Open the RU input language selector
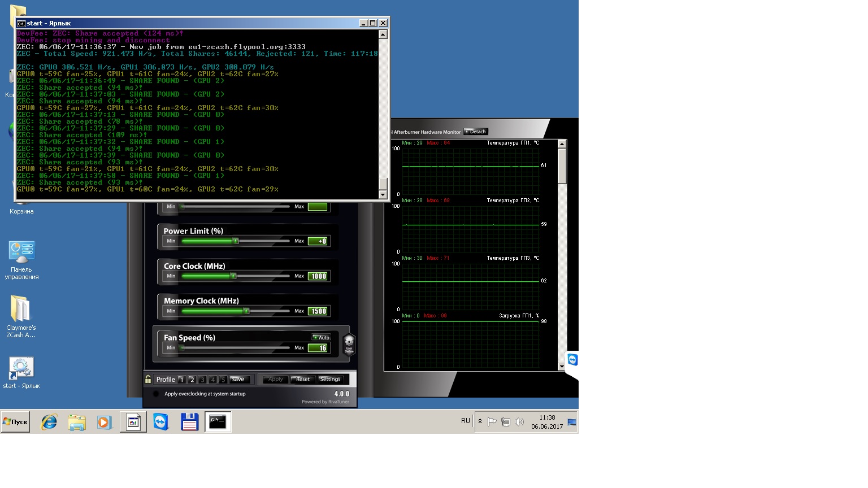Screen dimensions: 868x488 pyautogui.click(x=465, y=421)
